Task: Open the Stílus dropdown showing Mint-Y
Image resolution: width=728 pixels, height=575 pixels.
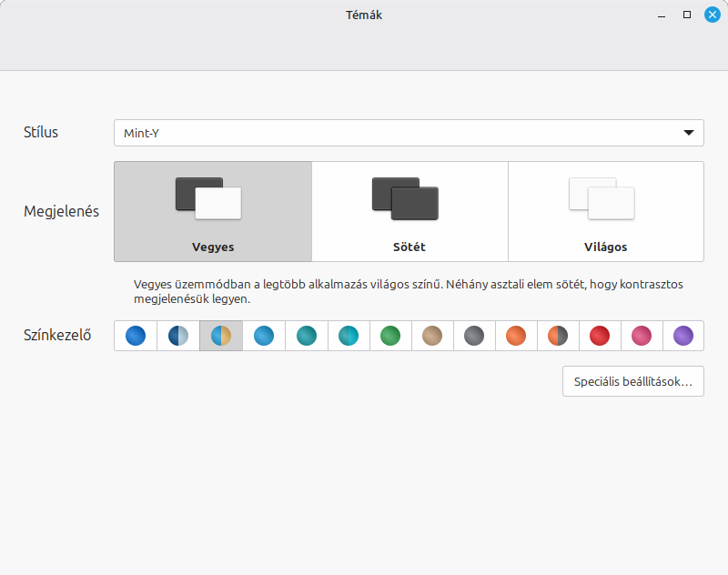Action: (409, 133)
